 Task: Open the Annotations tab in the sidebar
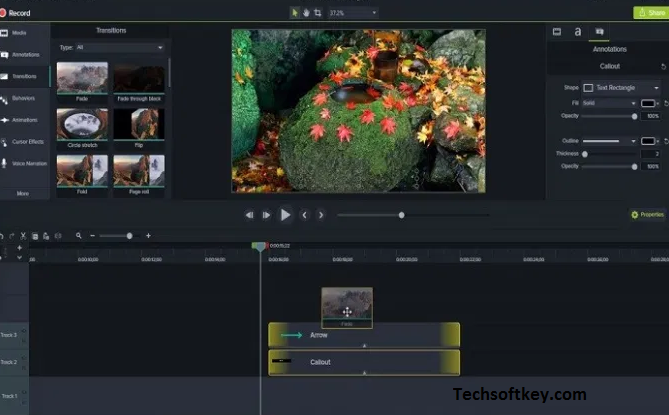pyautogui.click(x=26, y=55)
